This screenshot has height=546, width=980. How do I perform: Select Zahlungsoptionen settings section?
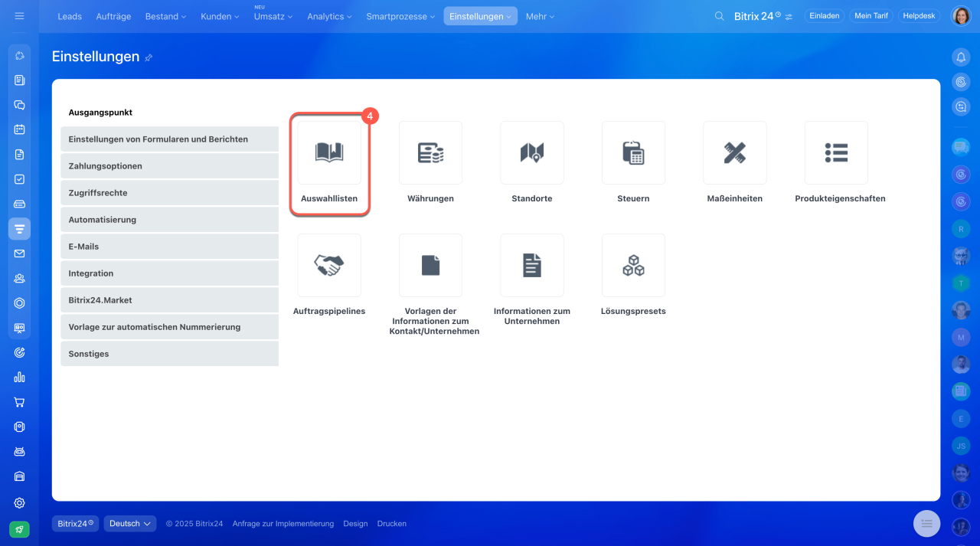point(169,166)
